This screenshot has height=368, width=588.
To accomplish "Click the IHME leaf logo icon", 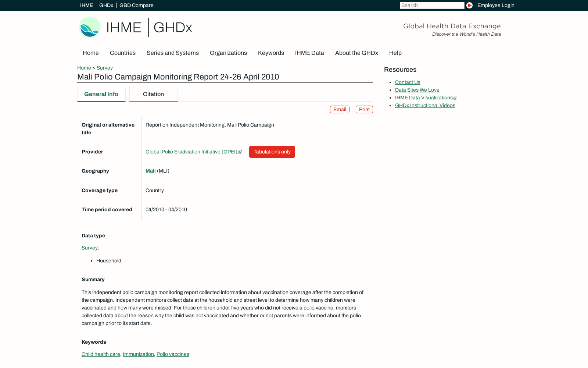I will click(x=90, y=27).
